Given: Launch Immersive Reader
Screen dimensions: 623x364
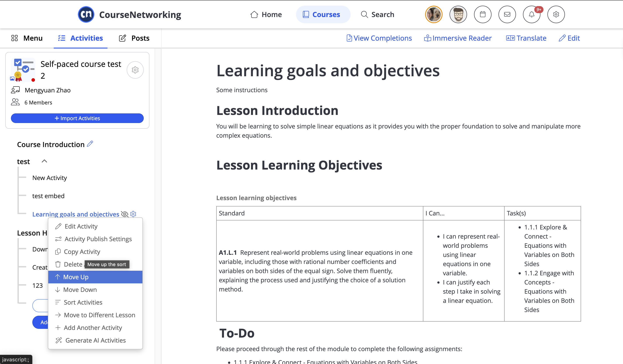Looking at the screenshot, I should 458,38.
